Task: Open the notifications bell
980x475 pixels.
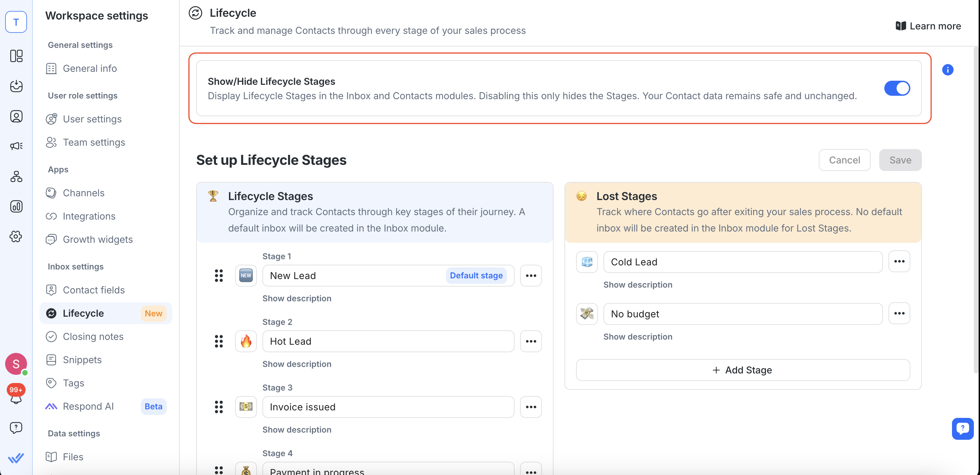Action: pyautogui.click(x=16, y=397)
